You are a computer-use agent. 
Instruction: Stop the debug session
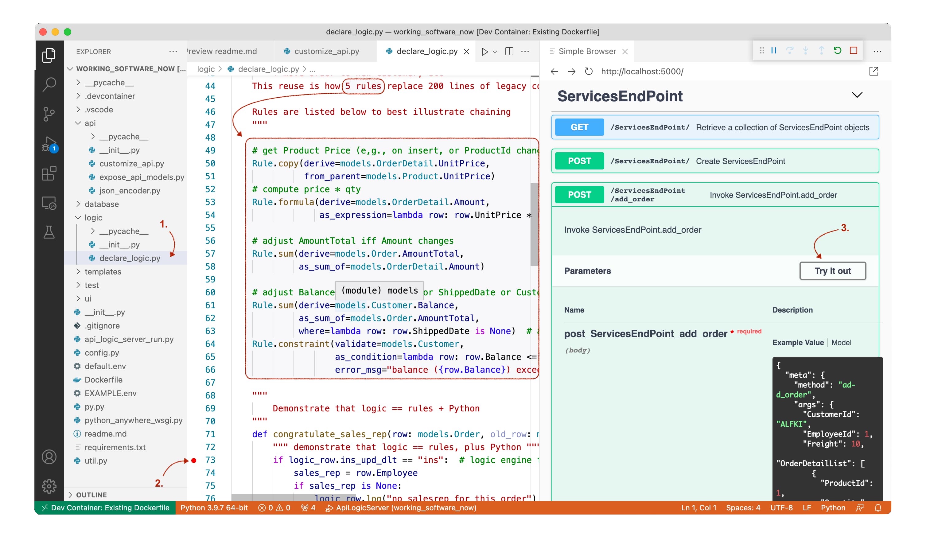(x=854, y=51)
